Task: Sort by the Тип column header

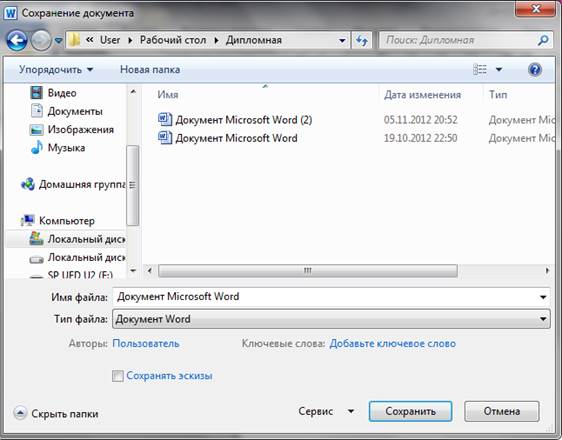Action: [x=498, y=95]
